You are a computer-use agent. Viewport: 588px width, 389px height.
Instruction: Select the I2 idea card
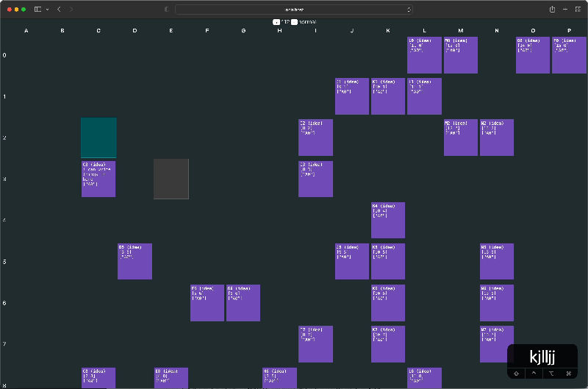[315, 138]
